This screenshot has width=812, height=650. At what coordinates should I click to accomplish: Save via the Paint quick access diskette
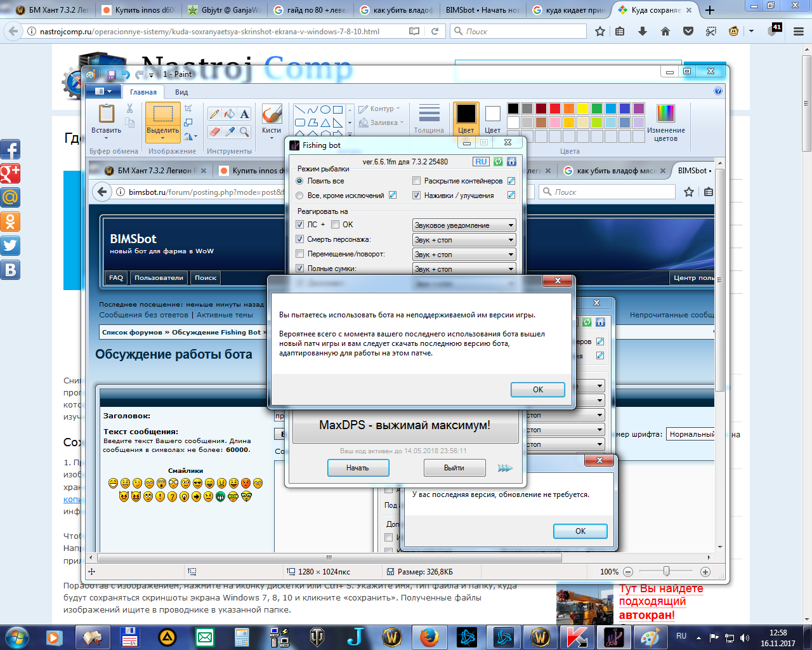[x=112, y=74]
